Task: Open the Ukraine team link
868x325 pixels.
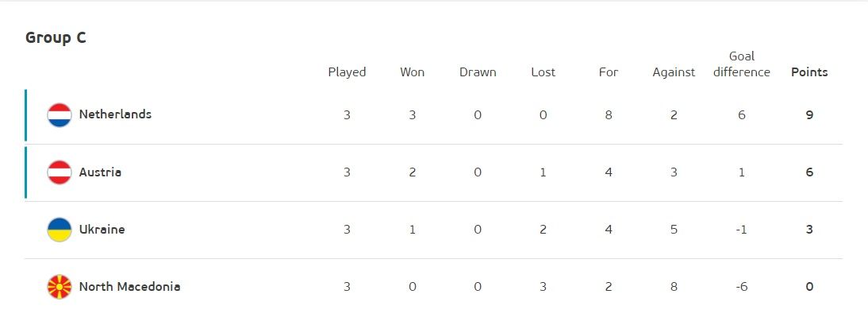Action: click(102, 229)
